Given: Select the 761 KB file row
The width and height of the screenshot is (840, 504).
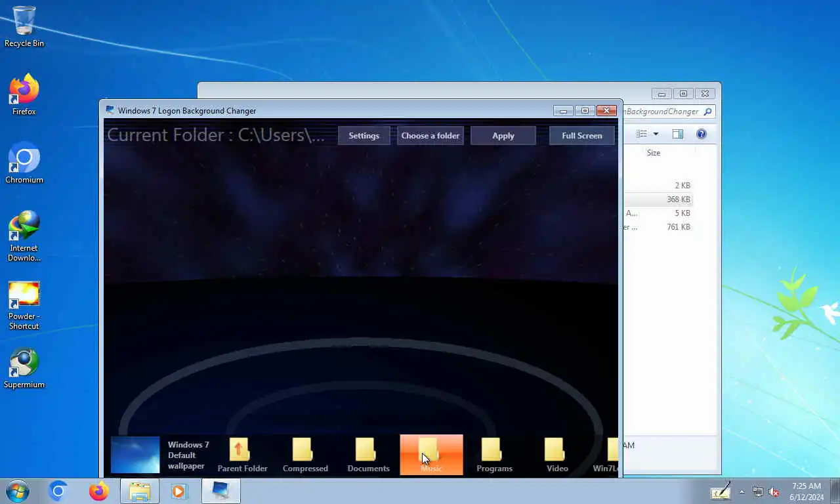Looking at the screenshot, I should (x=658, y=227).
